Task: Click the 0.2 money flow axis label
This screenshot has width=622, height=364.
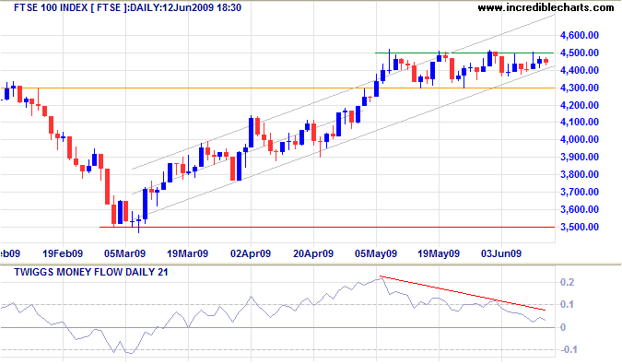Action: tap(568, 282)
